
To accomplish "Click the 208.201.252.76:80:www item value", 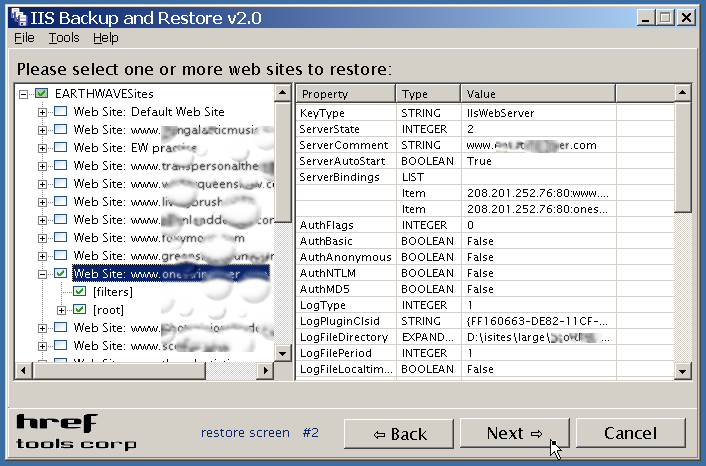I will pyautogui.click(x=538, y=193).
